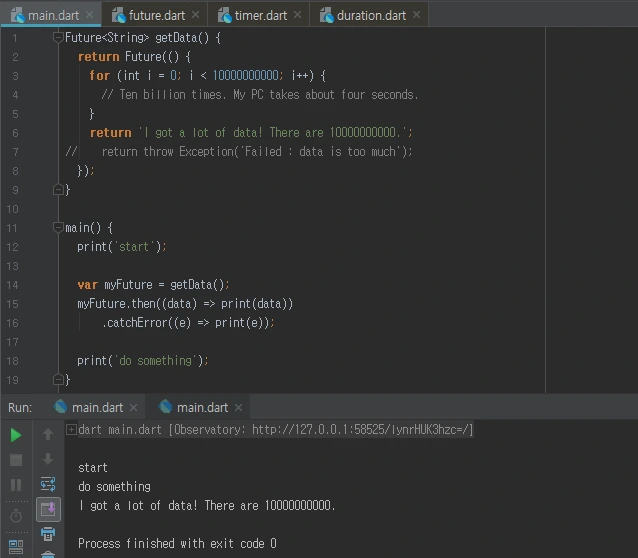Collapse main at line 19 closing fold marker

(58, 379)
